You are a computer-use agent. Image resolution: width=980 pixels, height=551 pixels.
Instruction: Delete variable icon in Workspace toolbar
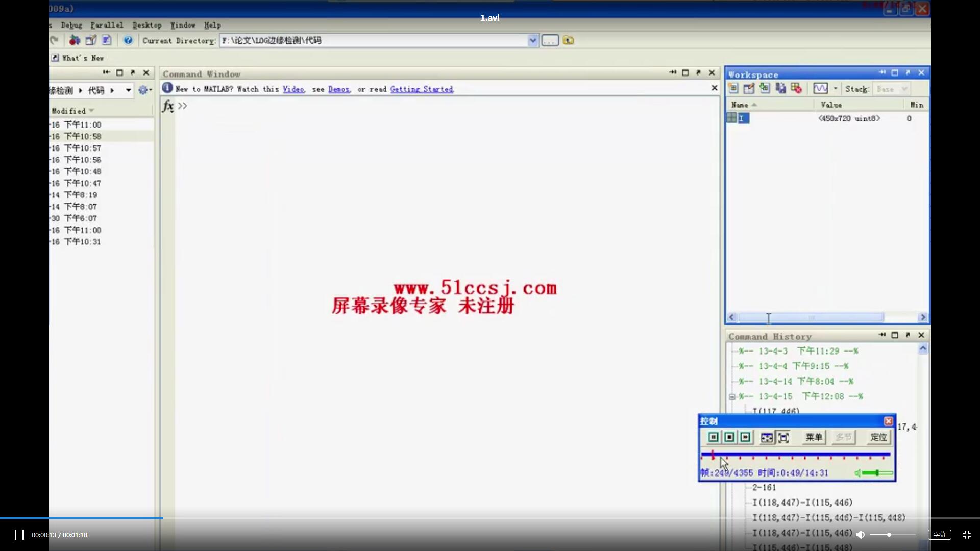click(796, 88)
